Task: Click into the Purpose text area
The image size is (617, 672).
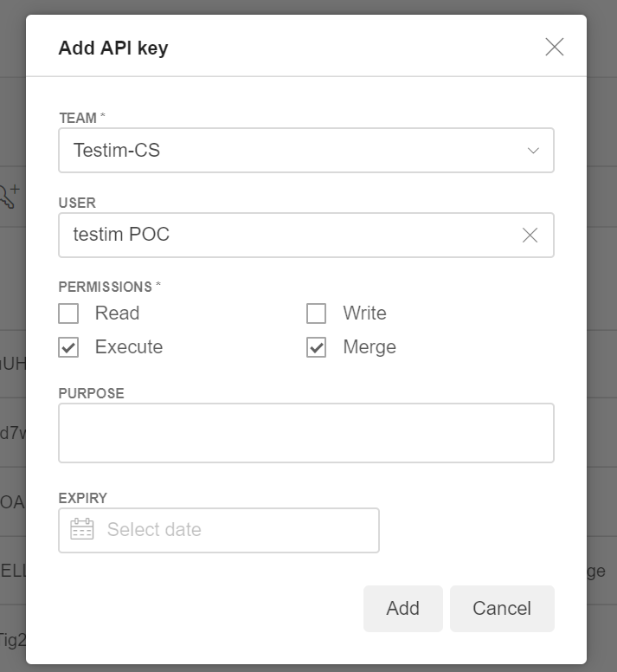Action: tap(305, 433)
